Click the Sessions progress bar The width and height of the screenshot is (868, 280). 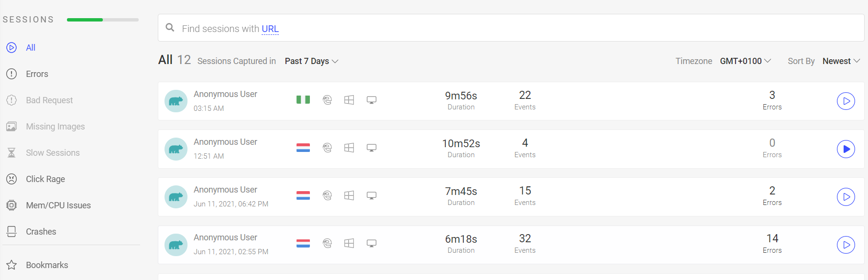pos(103,20)
